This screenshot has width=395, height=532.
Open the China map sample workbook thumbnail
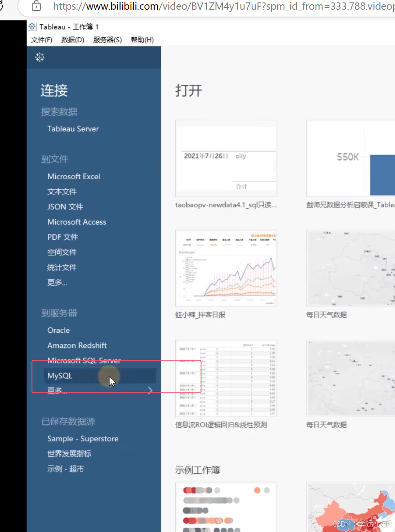point(350,507)
